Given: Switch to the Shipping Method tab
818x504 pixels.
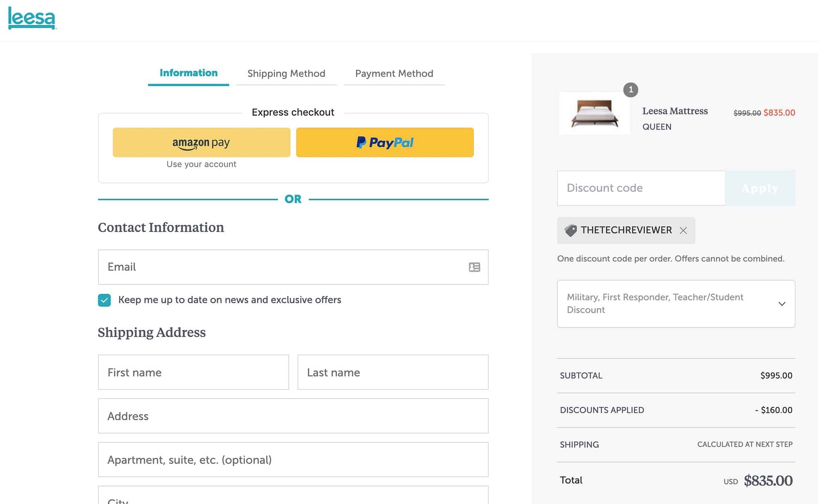Looking at the screenshot, I should pyautogui.click(x=286, y=74).
